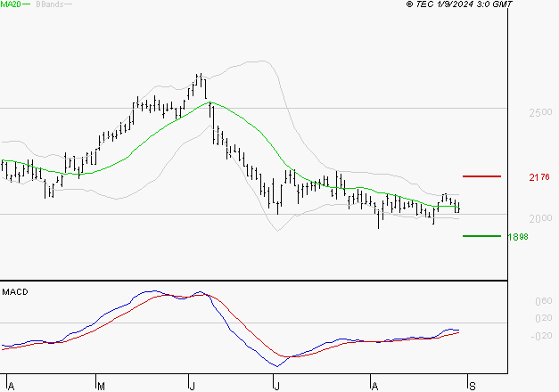
Task: Click the 2500 price axis label
Action: pyautogui.click(x=540, y=112)
